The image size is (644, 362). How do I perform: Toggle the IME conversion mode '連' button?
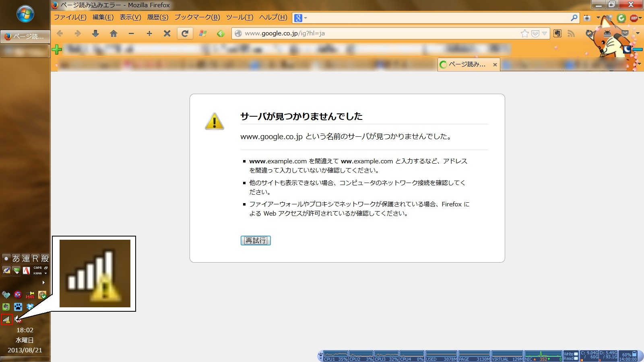[x=26, y=258]
